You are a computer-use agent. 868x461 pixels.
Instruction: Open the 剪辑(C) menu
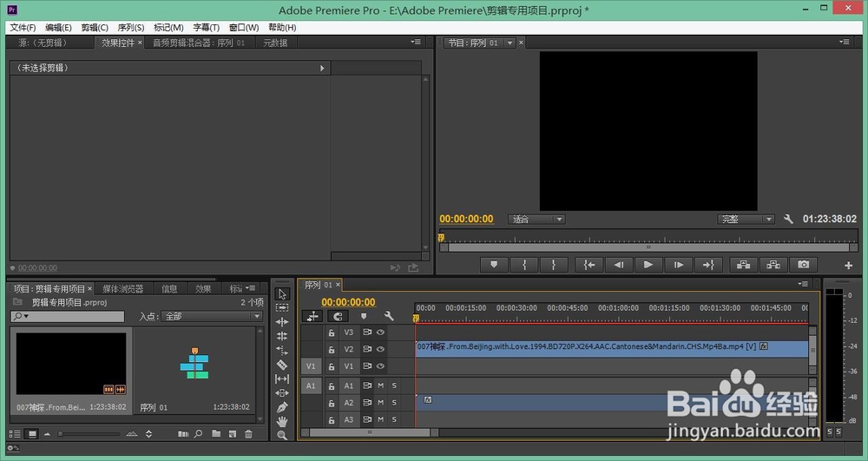95,27
